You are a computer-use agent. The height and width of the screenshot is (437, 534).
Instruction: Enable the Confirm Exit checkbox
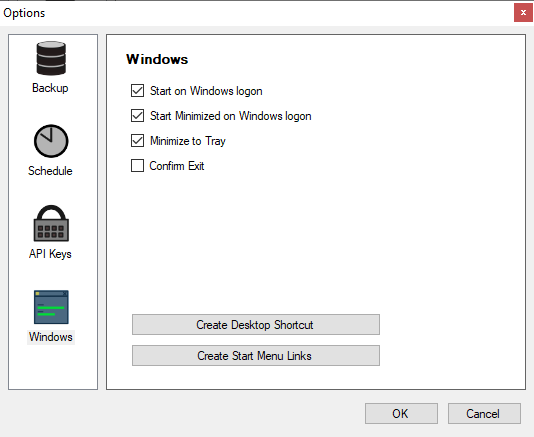click(x=137, y=166)
